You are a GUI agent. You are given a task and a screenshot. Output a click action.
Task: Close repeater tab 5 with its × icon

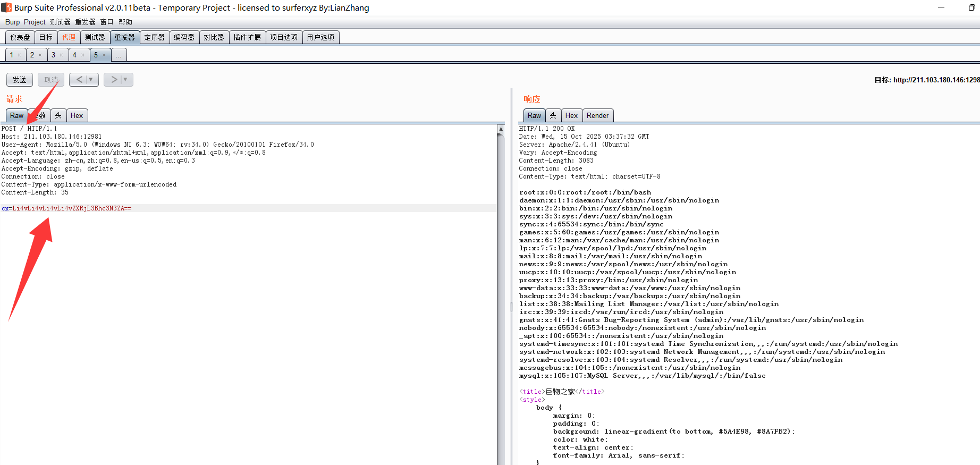[x=104, y=55]
